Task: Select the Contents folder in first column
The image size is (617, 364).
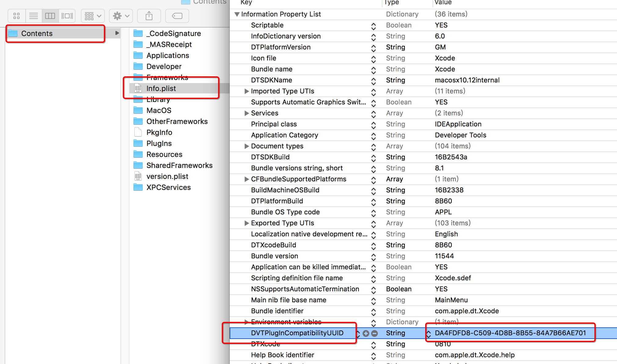Action: click(37, 33)
